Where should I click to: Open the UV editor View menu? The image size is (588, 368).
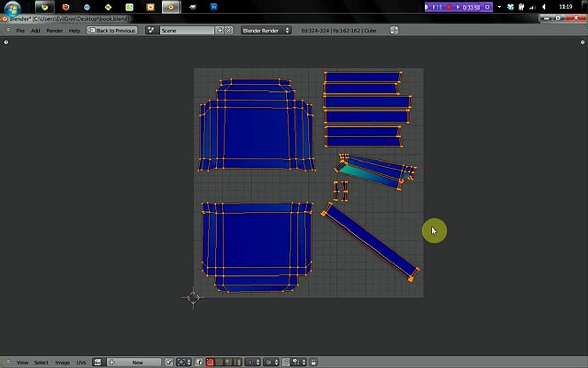(22, 362)
